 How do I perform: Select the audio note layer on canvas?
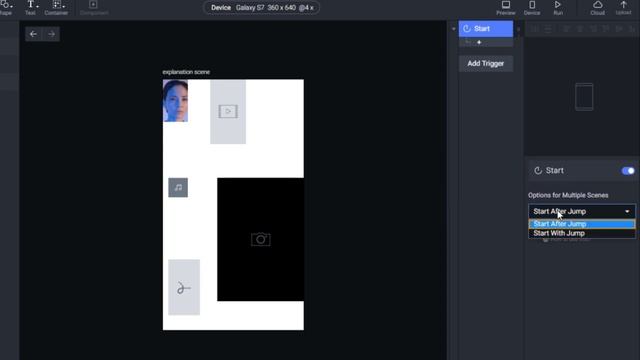[178, 187]
